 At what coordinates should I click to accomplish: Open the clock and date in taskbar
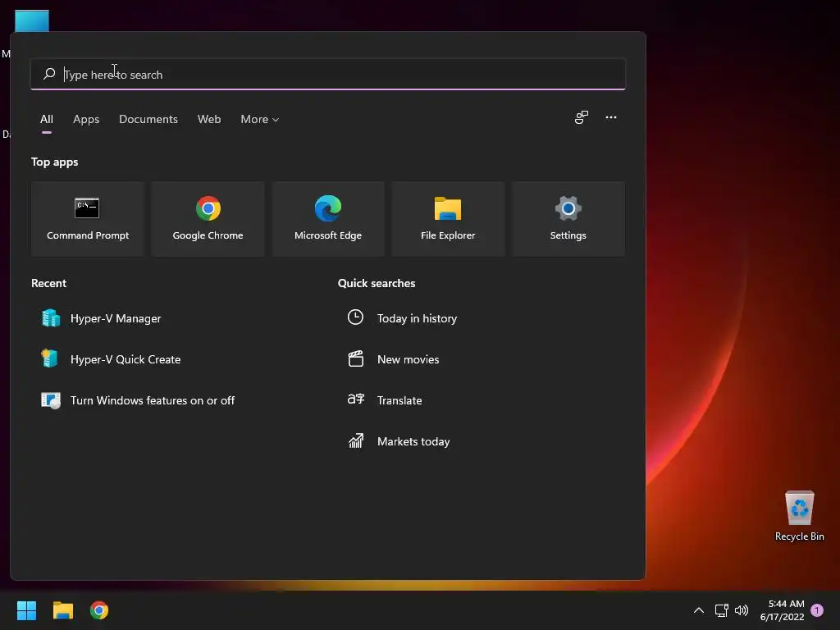pos(782,610)
